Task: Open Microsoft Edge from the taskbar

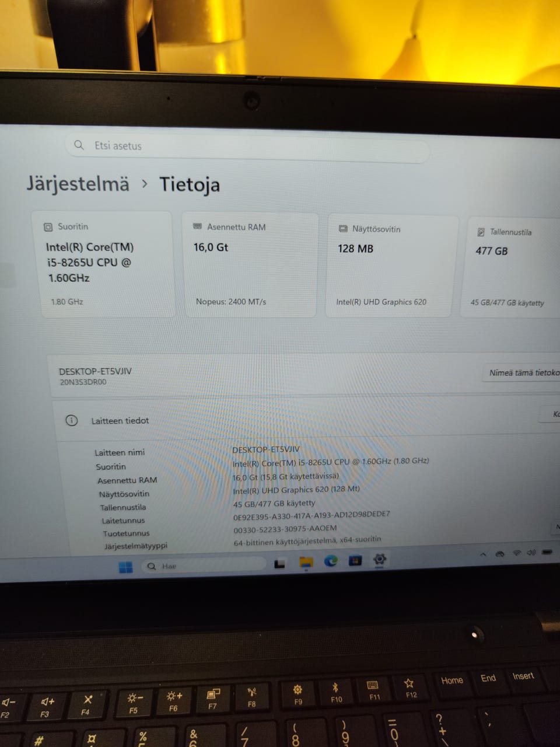Action: click(x=331, y=561)
